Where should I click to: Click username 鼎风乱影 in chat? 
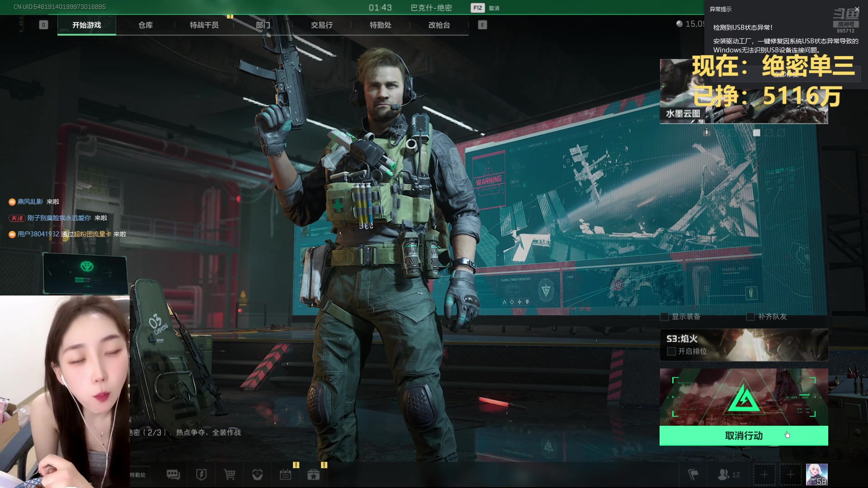click(x=30, y=202)
